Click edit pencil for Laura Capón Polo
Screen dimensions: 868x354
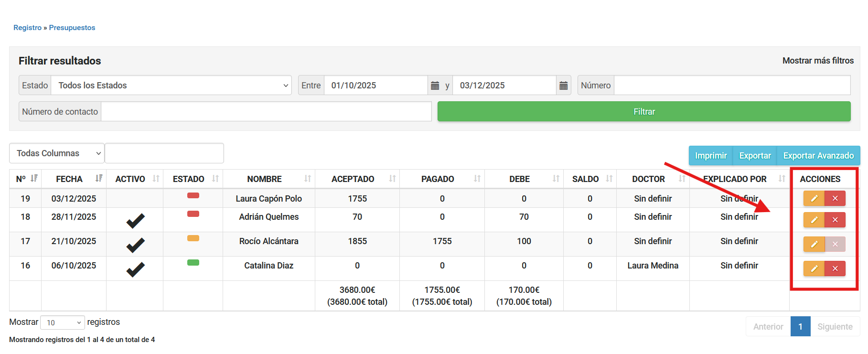pos(814,198)
